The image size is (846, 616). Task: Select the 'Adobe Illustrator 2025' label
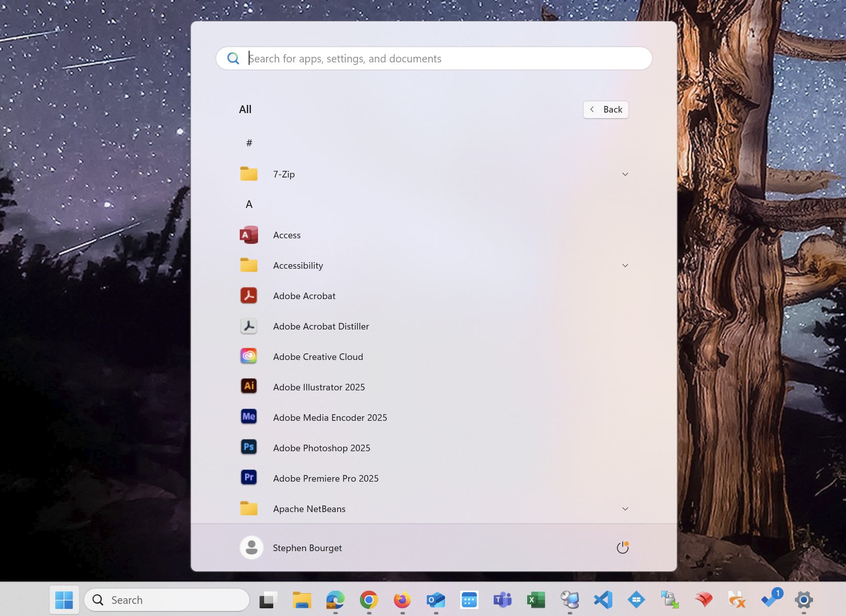click(x=319, y=387)
